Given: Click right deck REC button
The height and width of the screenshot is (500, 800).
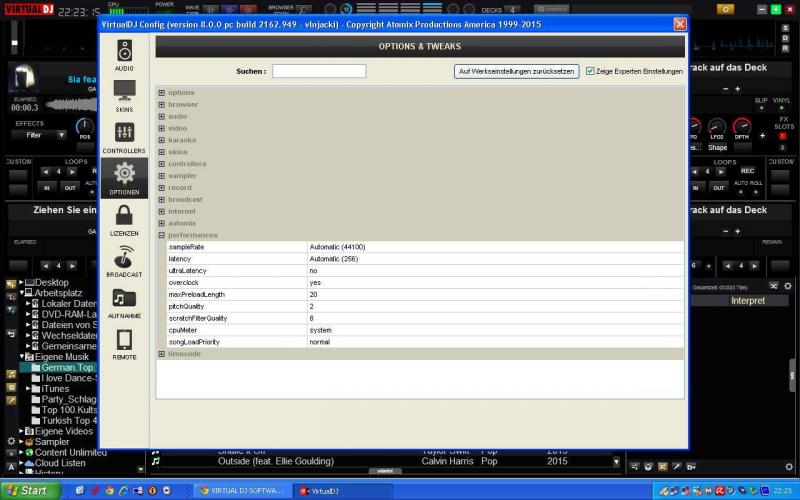Looking at the screenshot, I should (x=747, y=171).
